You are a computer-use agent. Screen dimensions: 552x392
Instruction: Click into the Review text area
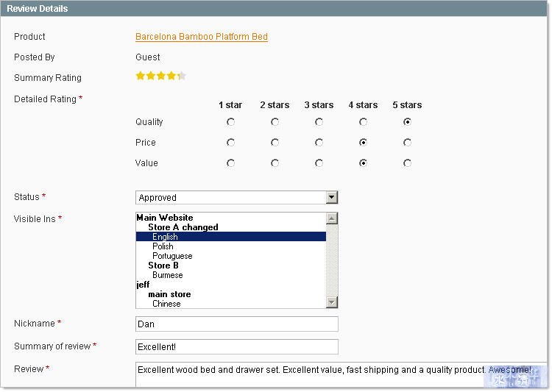pos(341,375)
